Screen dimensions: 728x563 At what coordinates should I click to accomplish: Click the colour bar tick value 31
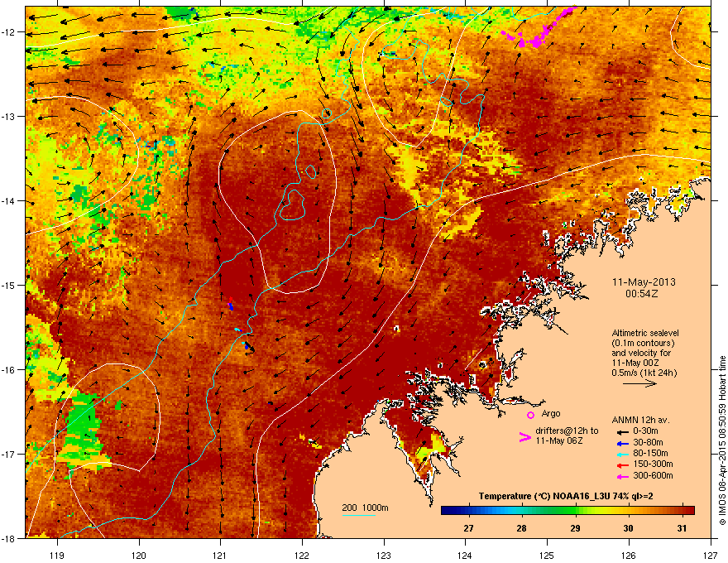682,528
